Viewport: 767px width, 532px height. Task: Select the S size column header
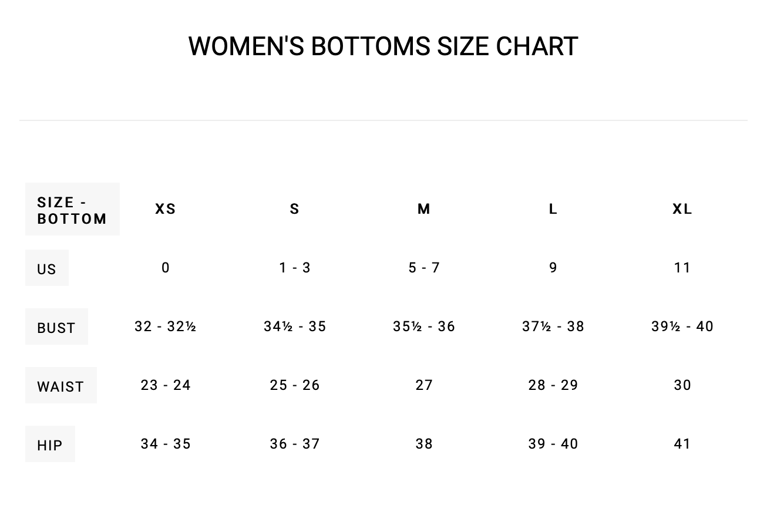pos(295,209)
